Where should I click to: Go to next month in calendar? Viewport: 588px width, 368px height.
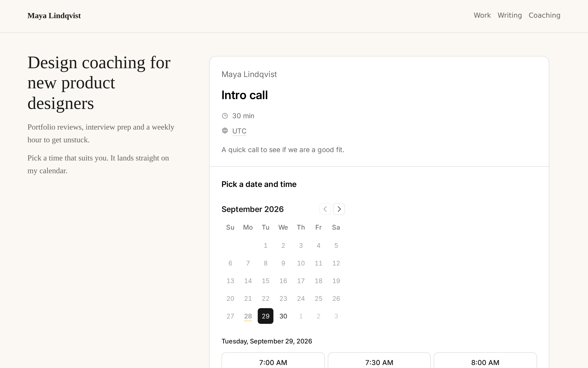coord(339,209)
